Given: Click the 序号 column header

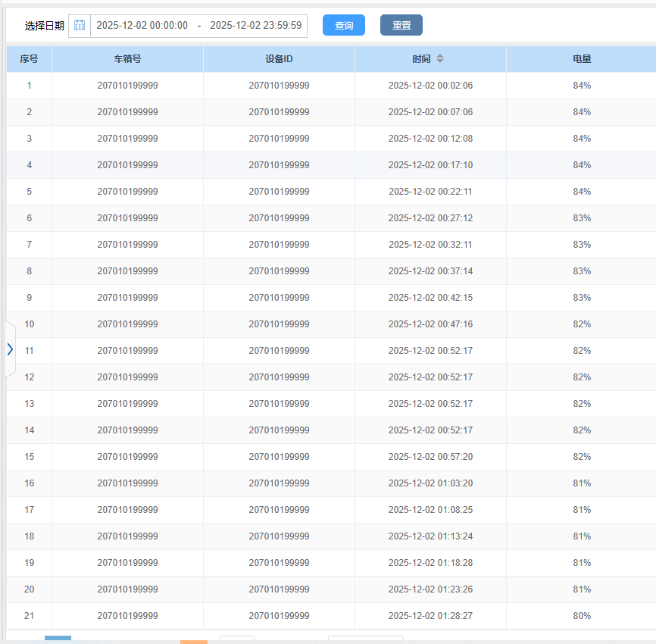Looking at the screenshot, I should click(29, 59).
